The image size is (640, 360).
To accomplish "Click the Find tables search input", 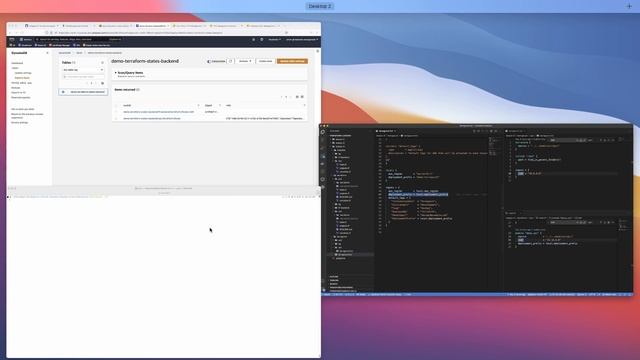I will coord(83,77).
